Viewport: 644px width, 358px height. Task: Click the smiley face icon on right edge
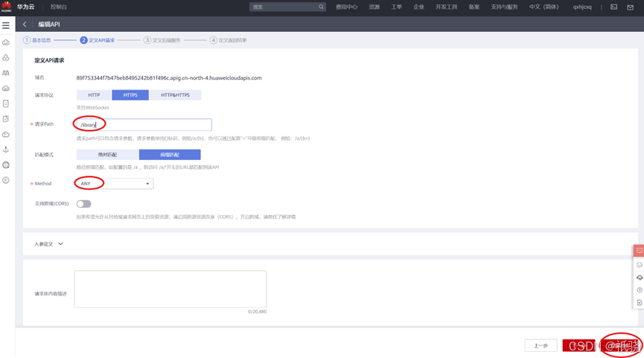click(x=640, y=265)
